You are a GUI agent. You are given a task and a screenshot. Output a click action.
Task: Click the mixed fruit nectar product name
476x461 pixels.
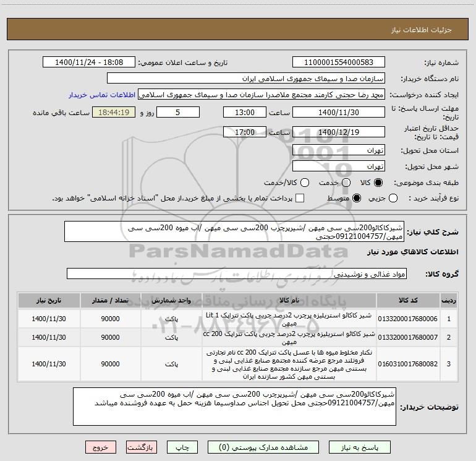289,364
